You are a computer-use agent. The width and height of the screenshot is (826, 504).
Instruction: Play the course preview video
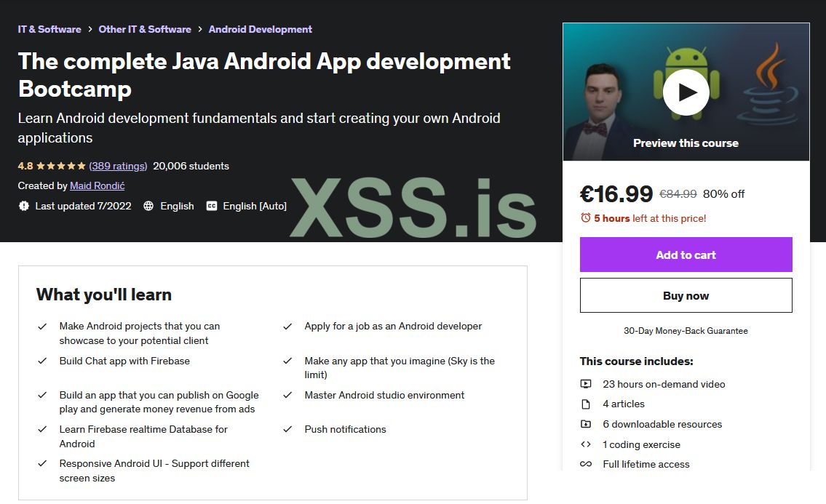click(x=686, y=92)
